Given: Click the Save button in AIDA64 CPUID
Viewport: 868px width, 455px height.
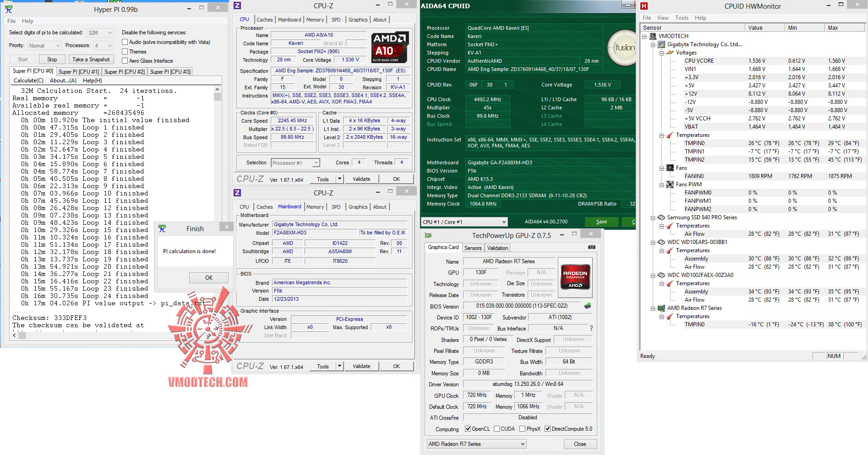Looking at the screenshot, I should [x=601, y=222].
